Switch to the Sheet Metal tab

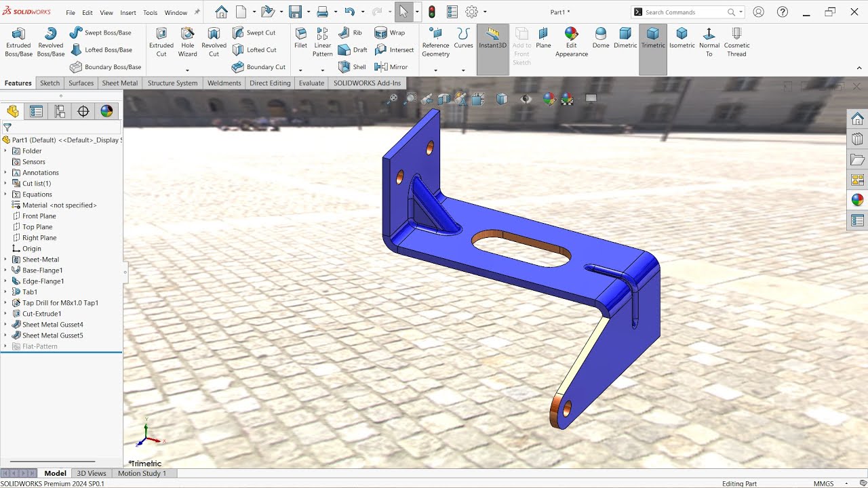(x=120, y=83)
